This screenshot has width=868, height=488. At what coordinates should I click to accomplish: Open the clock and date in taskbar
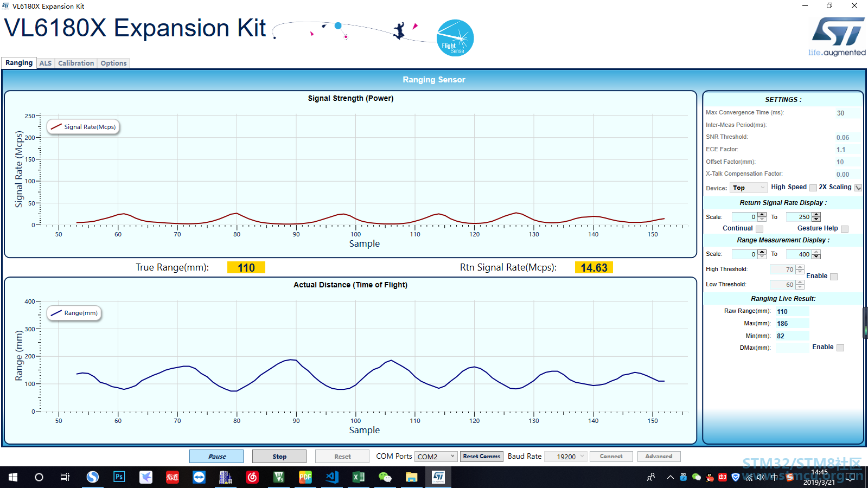[x=819, y=477]
